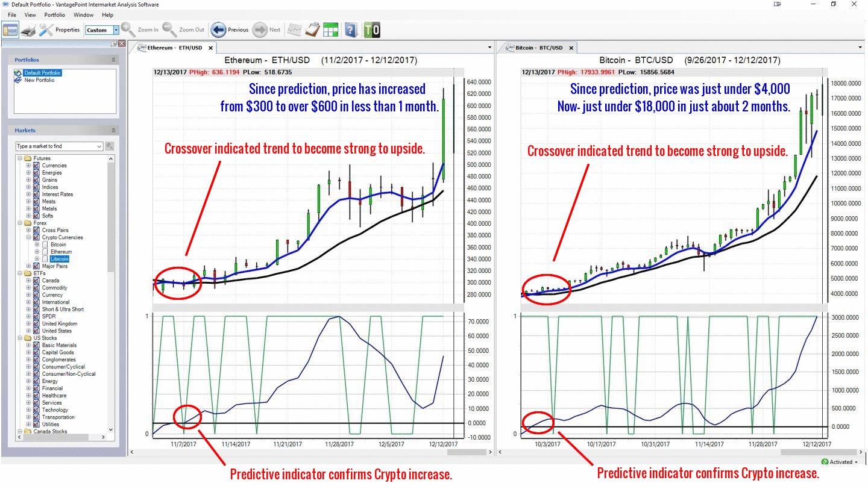Open the clipboard notes icon
Viewport: 868px width, 489px height.
point(312,30)
